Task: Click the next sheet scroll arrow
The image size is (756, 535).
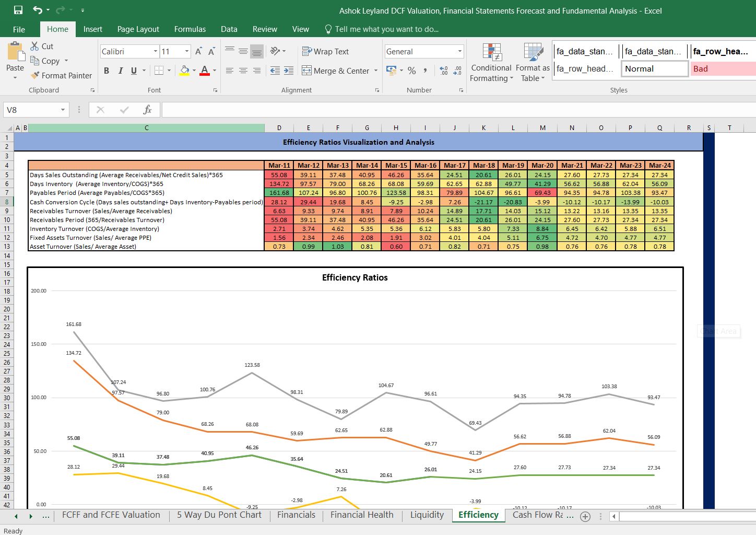Action: (x=31, y=516)
